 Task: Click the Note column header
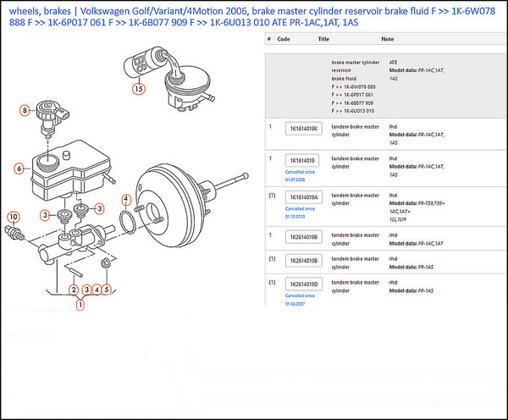coord(388,39)
